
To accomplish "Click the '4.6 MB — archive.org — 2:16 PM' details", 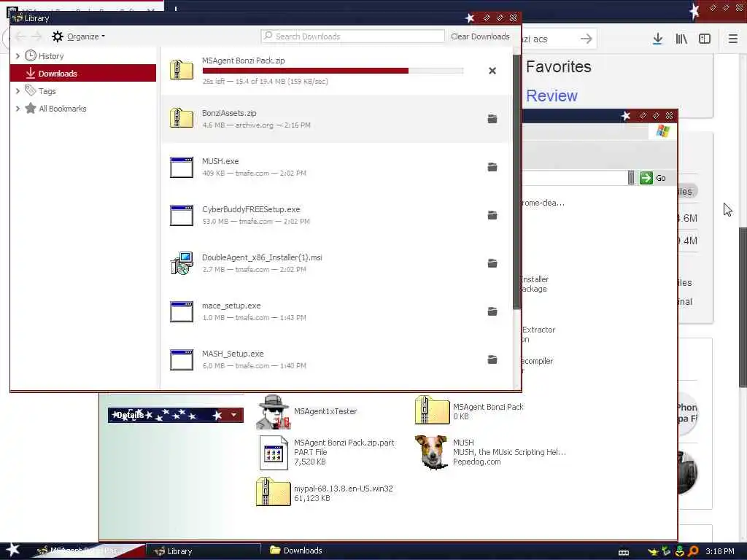I will pos(256,125).
